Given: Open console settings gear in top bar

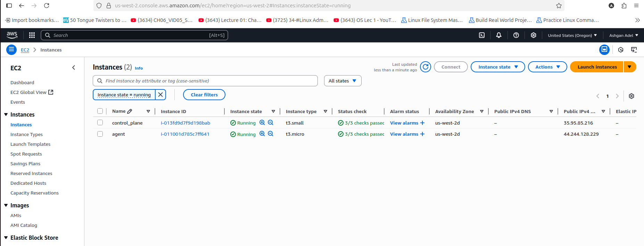Looking at the screenshot, I should point(534,35).
